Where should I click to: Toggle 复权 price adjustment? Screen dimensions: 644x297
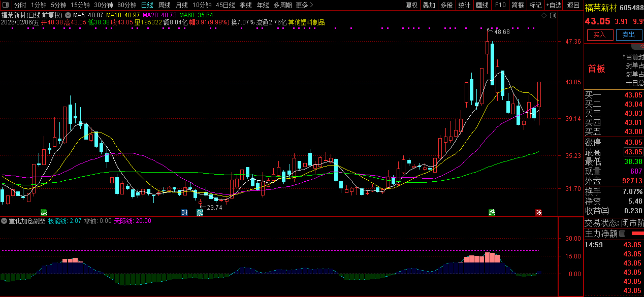411,5
